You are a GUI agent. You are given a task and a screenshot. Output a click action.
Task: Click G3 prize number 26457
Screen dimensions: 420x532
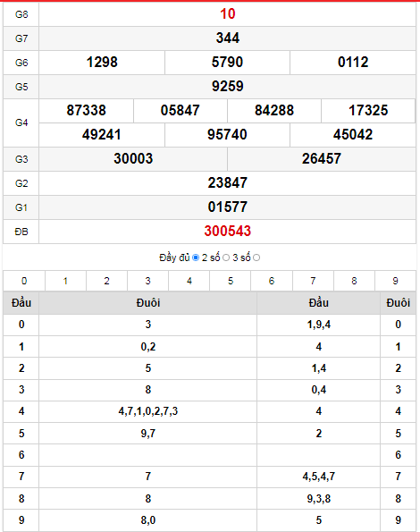pos(322,159)
